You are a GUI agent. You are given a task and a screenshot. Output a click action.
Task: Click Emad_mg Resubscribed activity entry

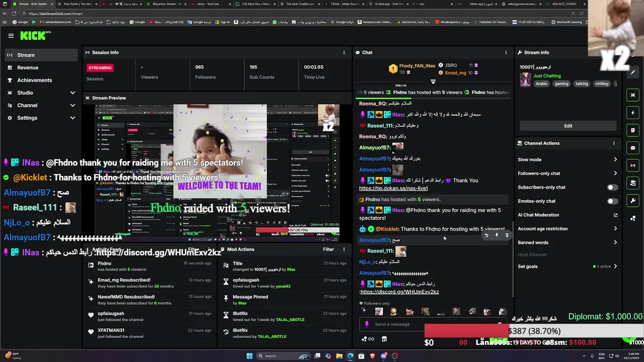[x=149, y=283]
